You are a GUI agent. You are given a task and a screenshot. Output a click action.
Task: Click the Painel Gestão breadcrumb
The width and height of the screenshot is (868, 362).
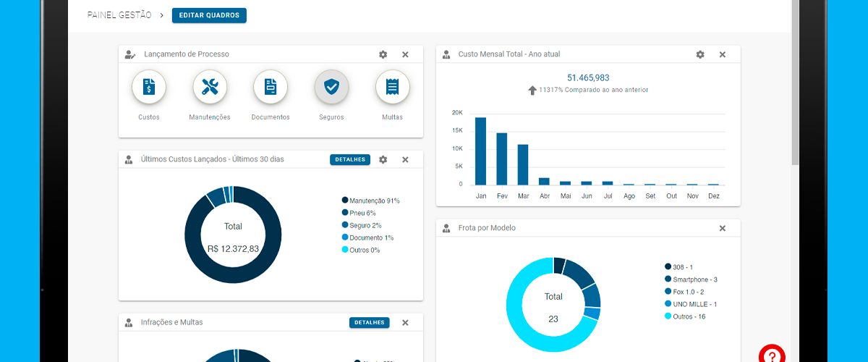point(119,14)
